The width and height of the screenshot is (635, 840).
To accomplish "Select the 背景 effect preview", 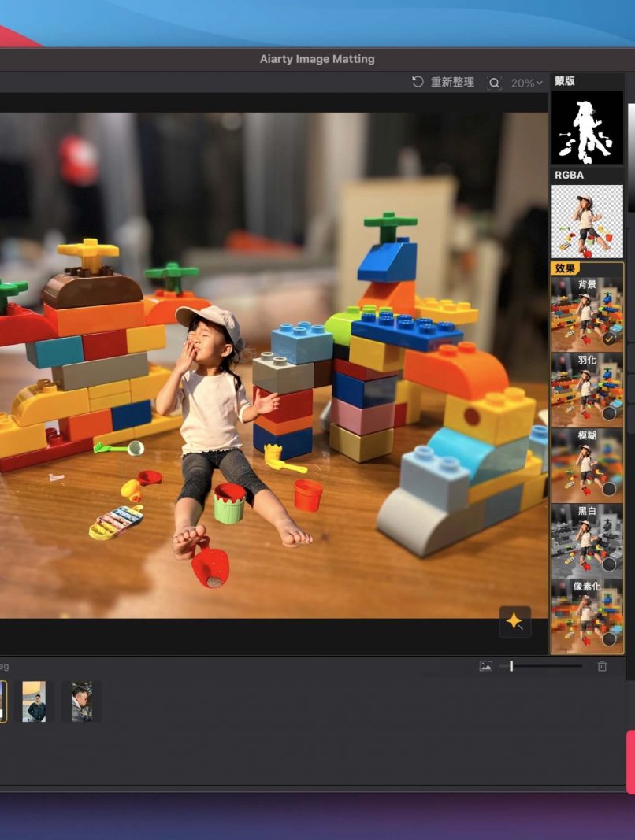I will click(586, 313).
